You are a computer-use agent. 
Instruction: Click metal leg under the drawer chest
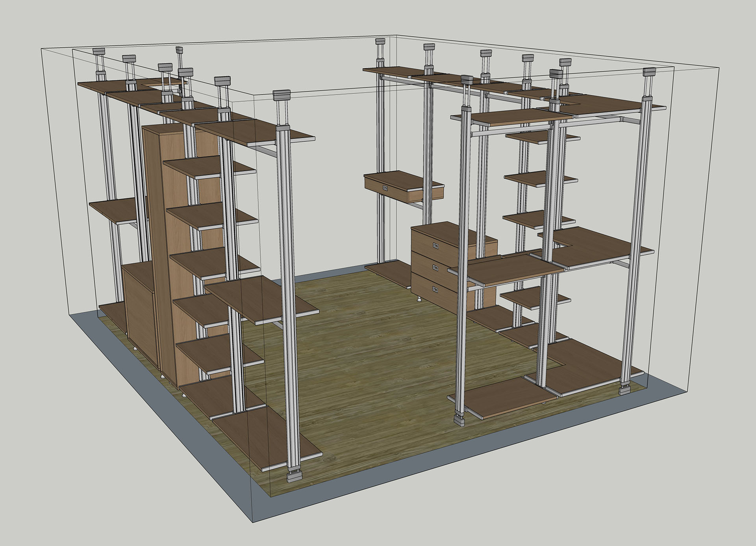(420, 299)
